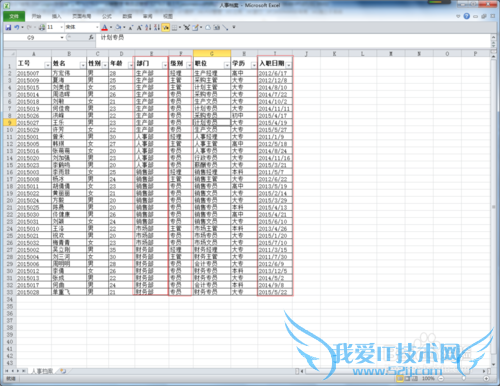500x386 pixels.
Task: Click the camera icon in toolbar
Action: [217, 27]
